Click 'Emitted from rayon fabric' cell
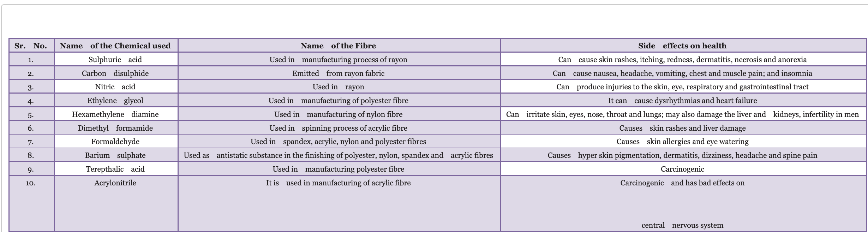Viewport: 868px width, 232px height. click(x=339, y=73)
